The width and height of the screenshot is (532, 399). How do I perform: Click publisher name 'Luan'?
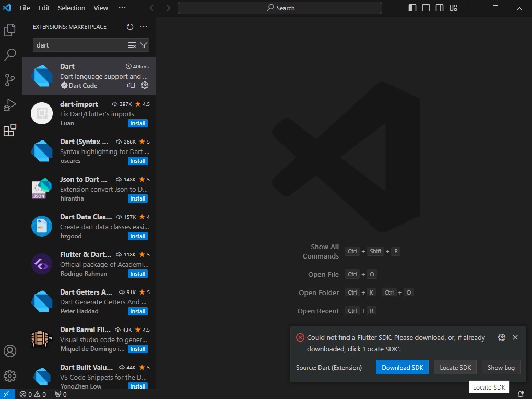(x=67, y=123)
